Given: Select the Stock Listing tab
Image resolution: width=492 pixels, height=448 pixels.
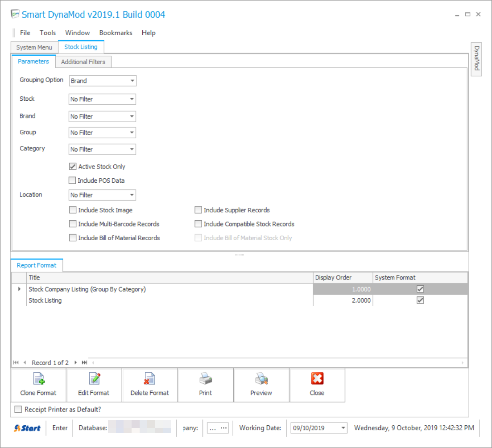Looking at the screenshot, I should [x=81, y=47].
